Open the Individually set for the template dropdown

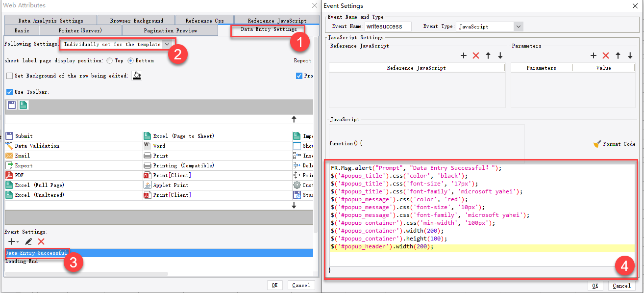(x=168, y=44)
